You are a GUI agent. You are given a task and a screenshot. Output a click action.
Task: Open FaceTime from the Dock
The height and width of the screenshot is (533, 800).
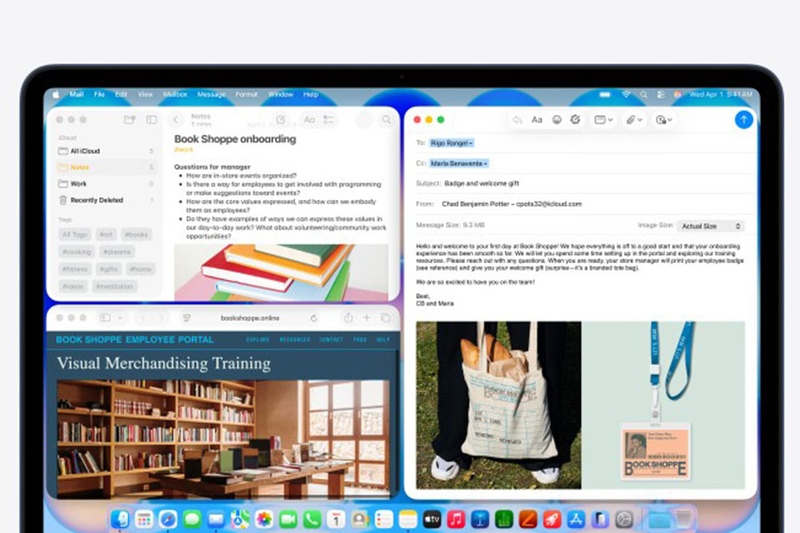[x=288, y=519]
